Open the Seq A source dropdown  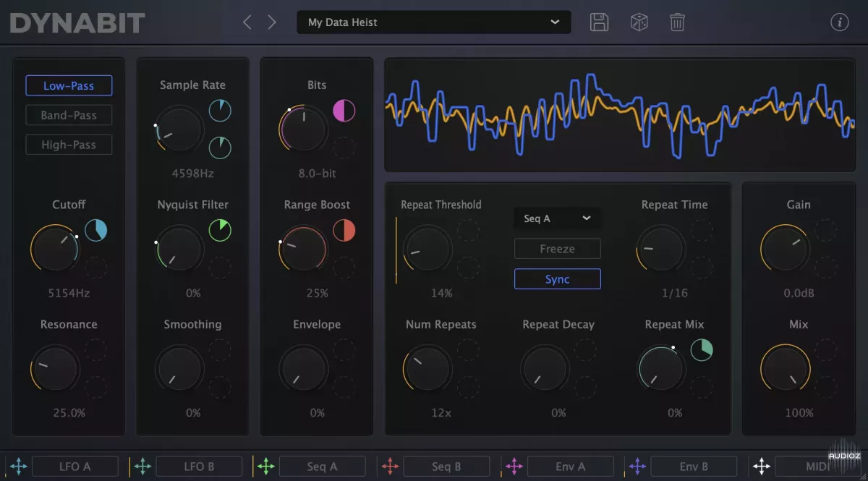(x=557, y=218)
